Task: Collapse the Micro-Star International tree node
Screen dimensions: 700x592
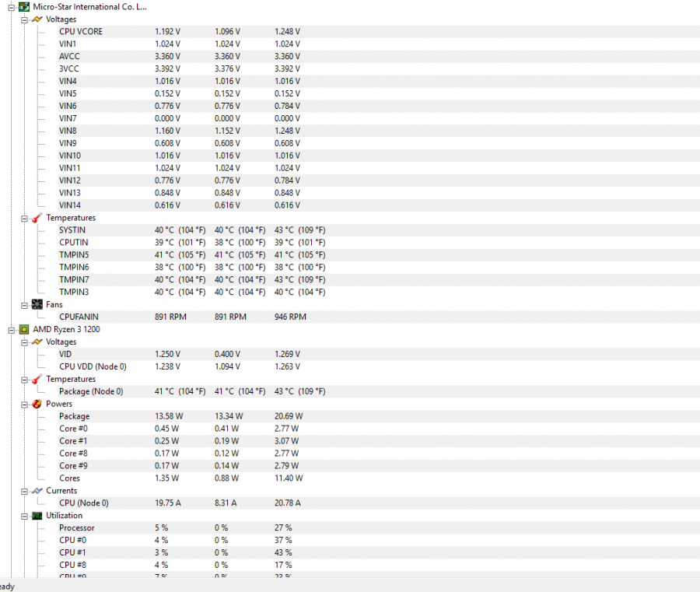Action: 11,7
